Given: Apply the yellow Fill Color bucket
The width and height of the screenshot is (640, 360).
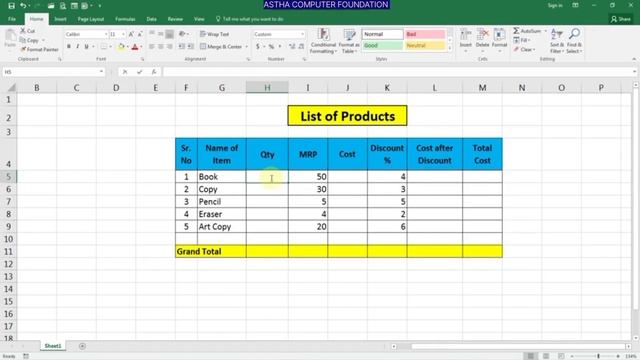Looking at the screenshot, I should point(121,47).
